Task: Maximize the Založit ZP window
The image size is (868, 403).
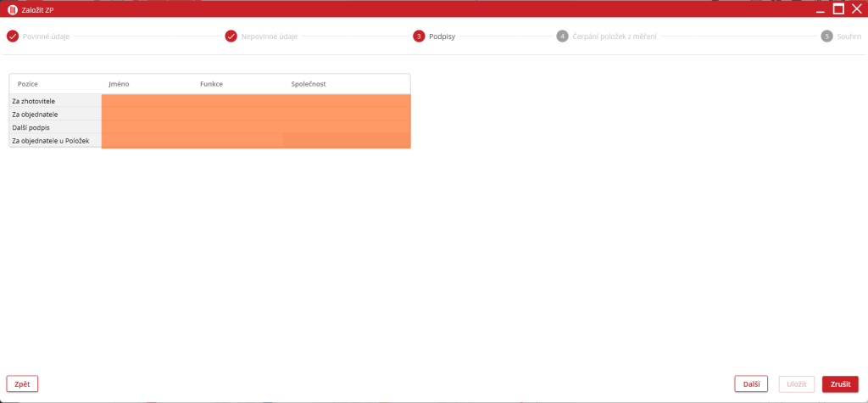Action: pos(838,9)
